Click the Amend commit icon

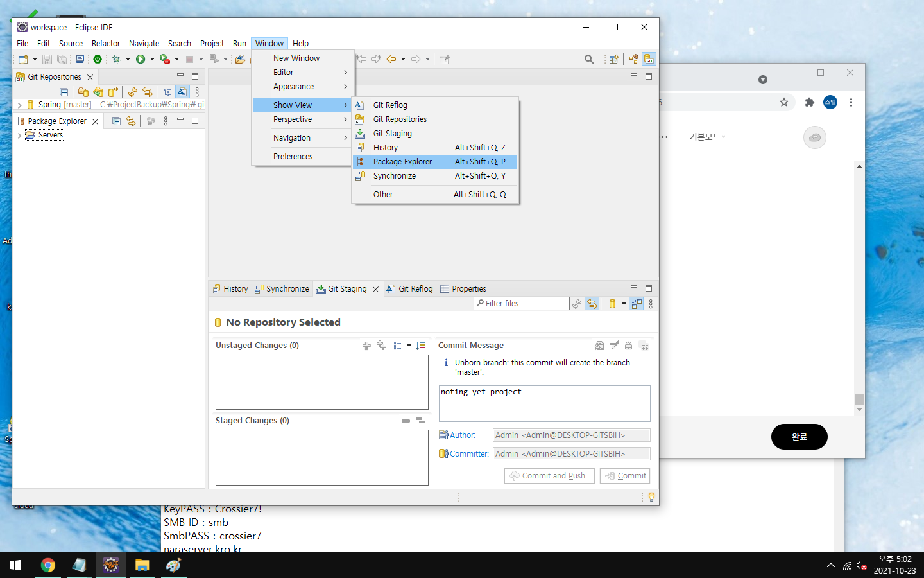pyautogui.click(x=599, y=346)
